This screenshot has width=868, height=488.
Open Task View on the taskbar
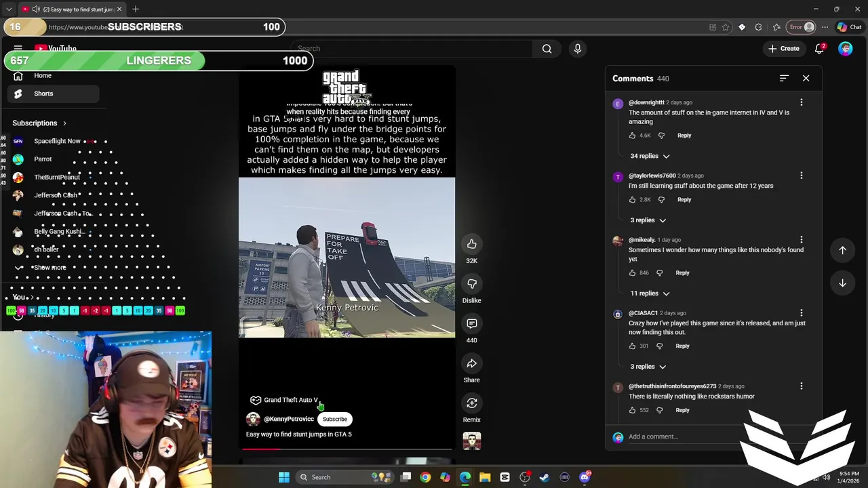(x=406, y=477)
